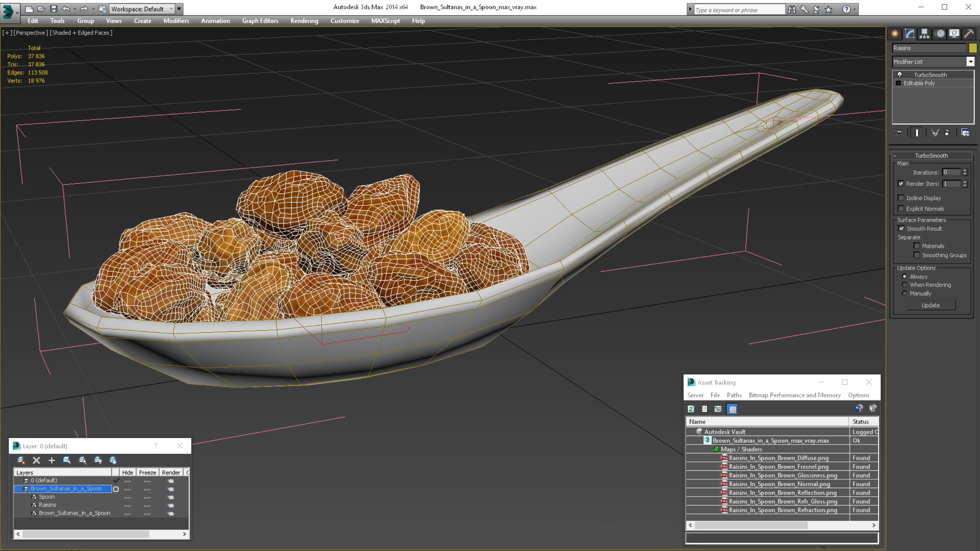980x551 pixels.
Task: Click Table View icon in Asset Tracking toolbar
Action: click(732, 409)
